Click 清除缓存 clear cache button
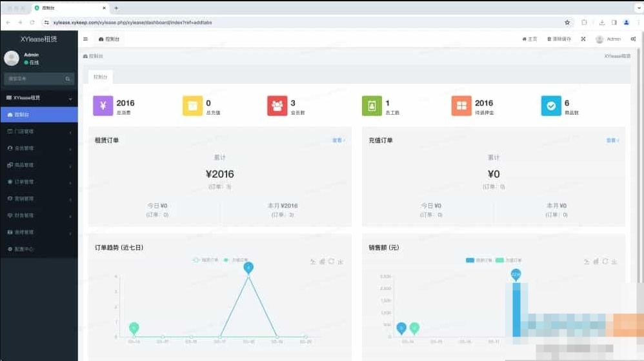Image resolution: width=644 pixels, height=361 pixels. coord(559,39)
